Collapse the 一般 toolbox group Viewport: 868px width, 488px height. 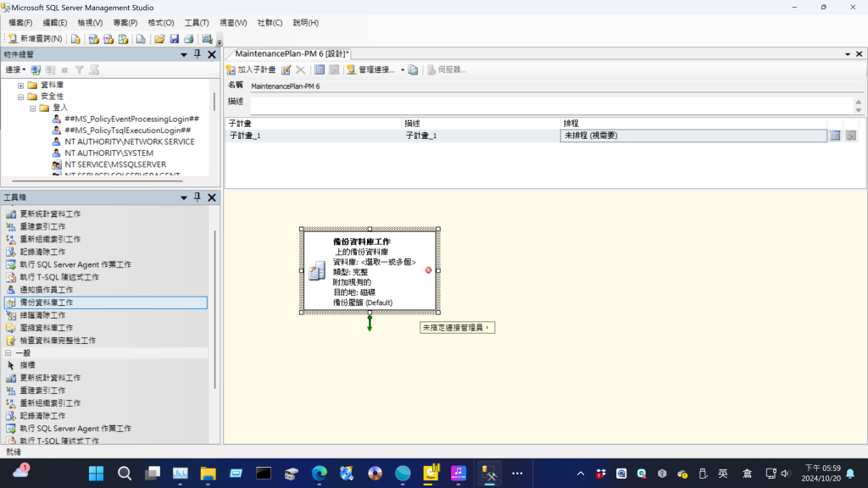click(8, 352)
